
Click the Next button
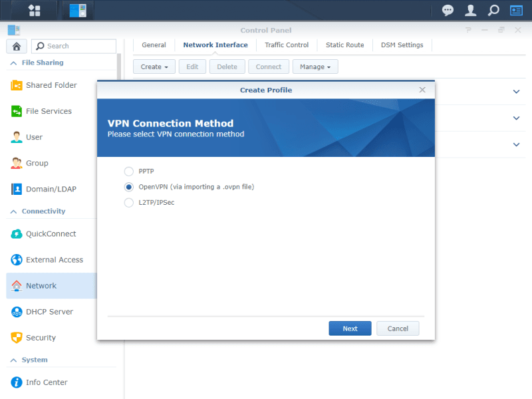(x=350, y=329)
